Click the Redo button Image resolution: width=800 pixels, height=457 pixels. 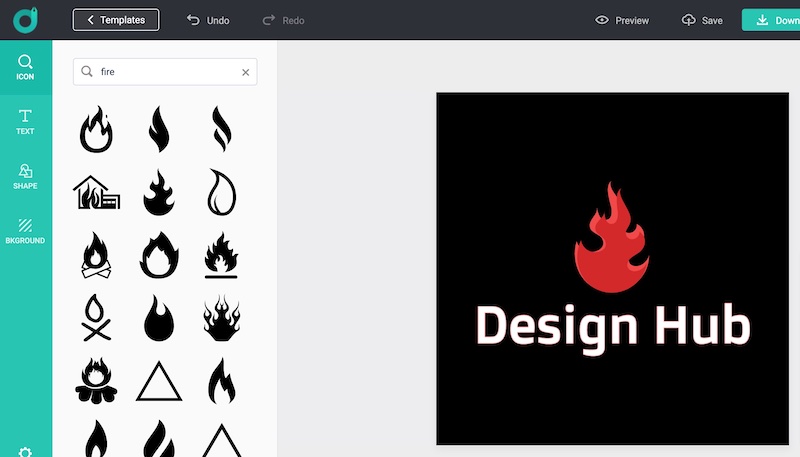[x=283, y=20]
